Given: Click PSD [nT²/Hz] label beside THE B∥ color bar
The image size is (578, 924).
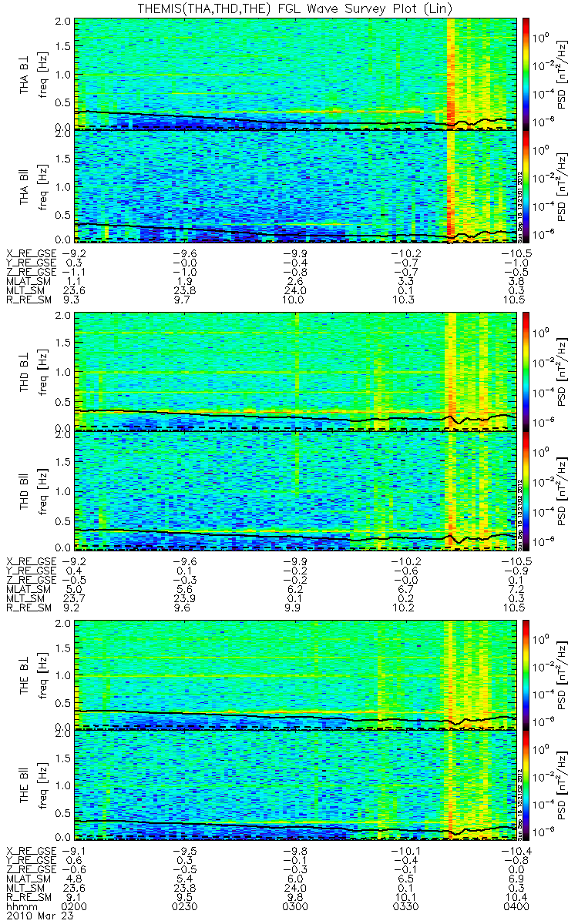Looking at the screenshot, I should click(x=563, y=785).
